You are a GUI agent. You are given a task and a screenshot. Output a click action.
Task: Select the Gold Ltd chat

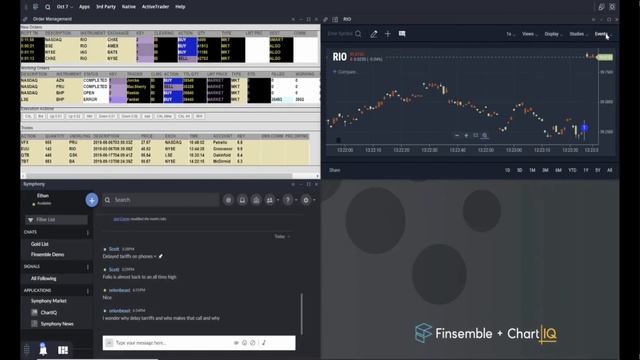click(x=40, y=244)
